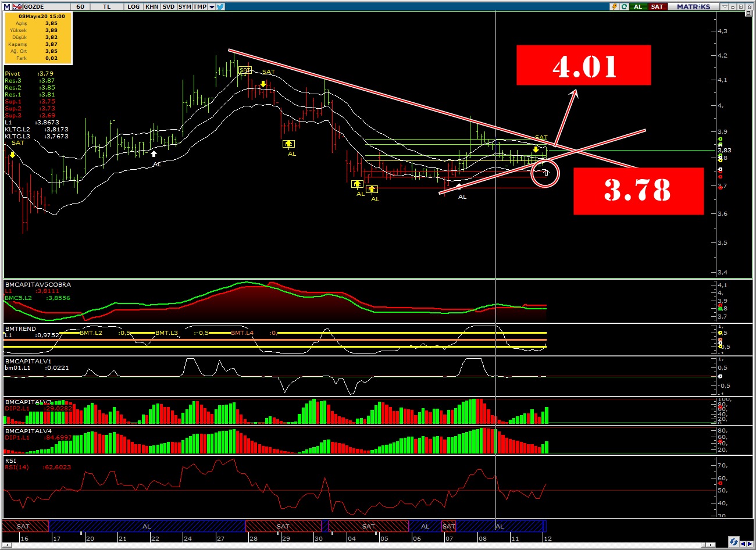
Task: Open the chart type icon beside GOZDE
Action: (17, 6)
